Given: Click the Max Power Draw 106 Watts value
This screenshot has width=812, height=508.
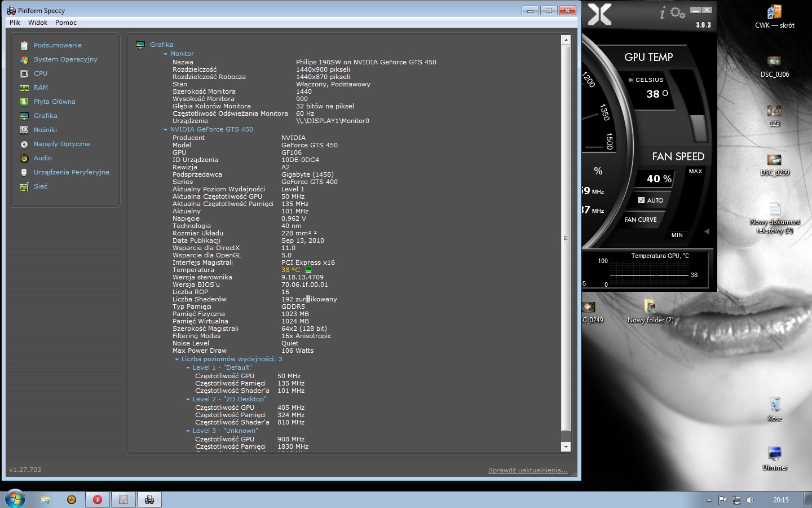Looking at the screenshot, I should click(x=297, y=351).
